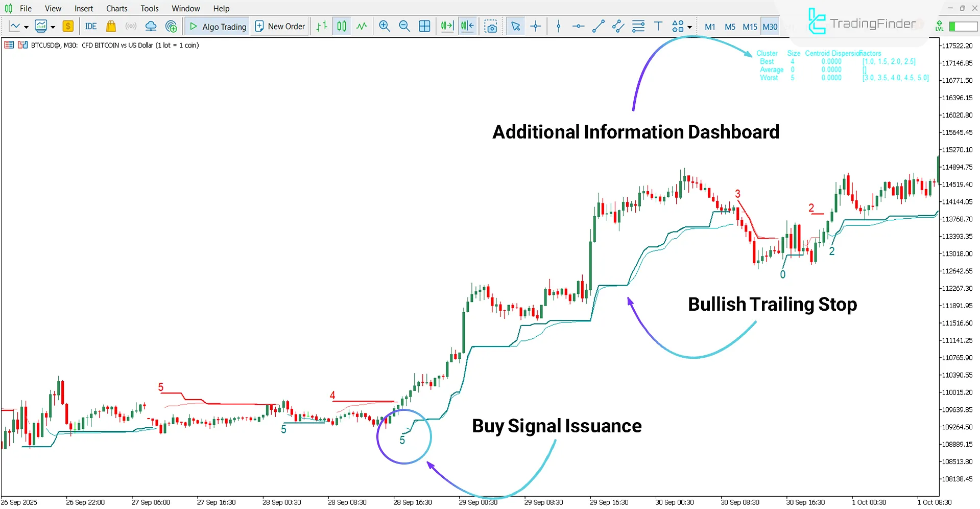Place a trade with New Order
The height and width of the screenshot is (509, 980).
[x=280, y=26]
